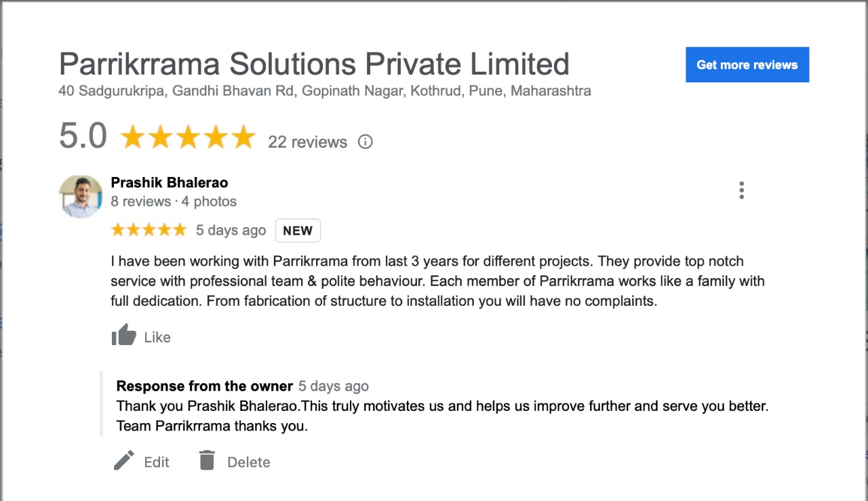Viewport: 868px width, 501px height.
Task: Click the Parrikrrama Solutions Private Limited title
Action: (x=314, y=64)
